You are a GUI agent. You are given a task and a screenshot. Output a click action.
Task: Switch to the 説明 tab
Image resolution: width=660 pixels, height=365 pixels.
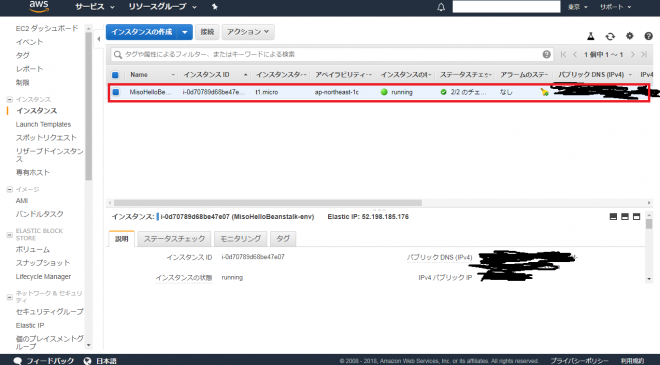[122, 239]
